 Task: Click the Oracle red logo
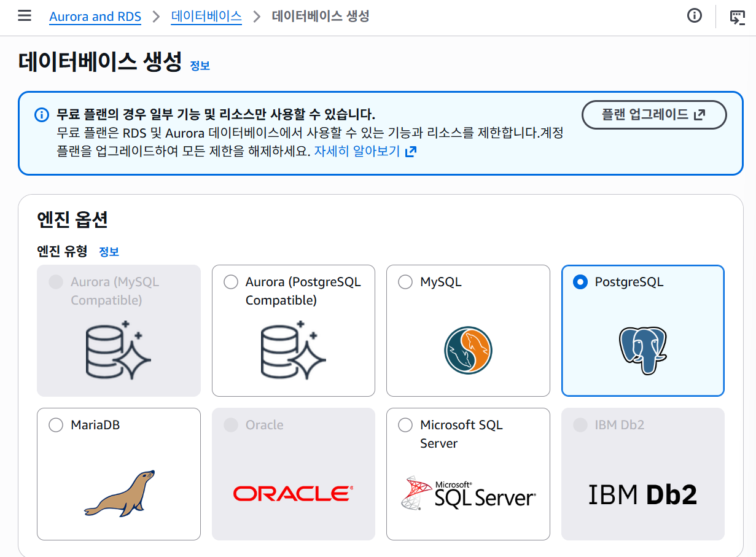click(294, 493)
